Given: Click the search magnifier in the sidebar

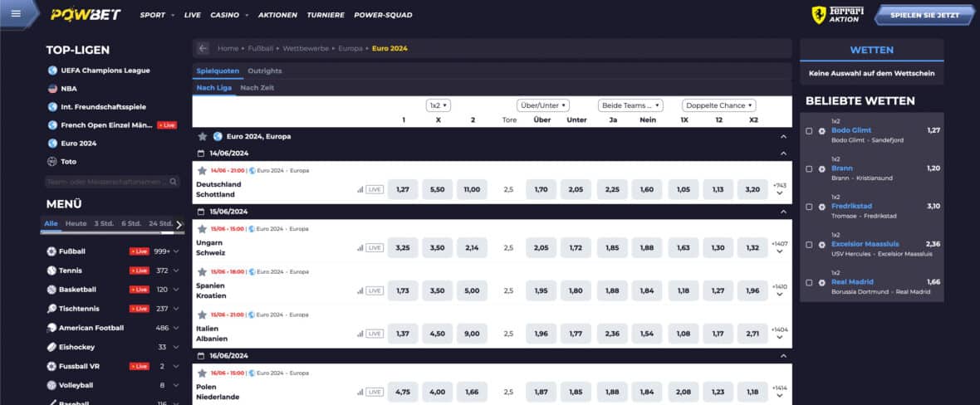Looking at the screenshot, I should [174, 182].
